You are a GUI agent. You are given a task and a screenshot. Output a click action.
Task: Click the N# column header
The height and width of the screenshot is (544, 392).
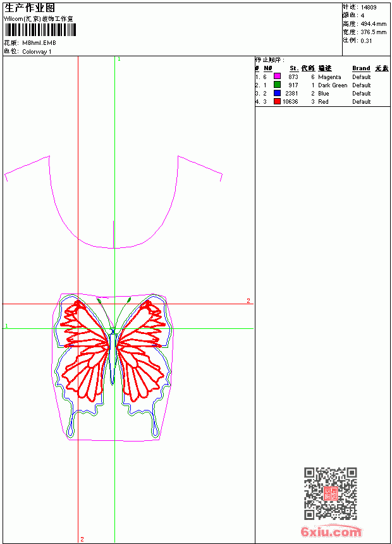pos(268,68)
